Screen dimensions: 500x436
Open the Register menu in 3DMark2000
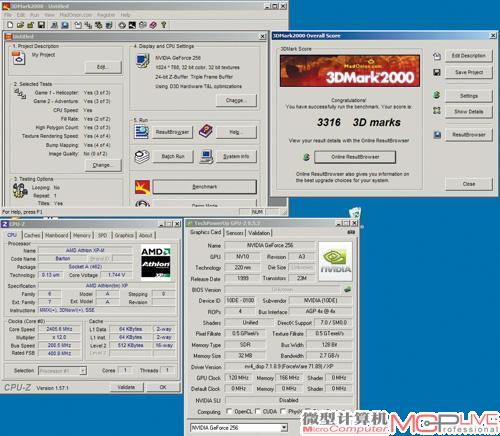pos(106,15)
